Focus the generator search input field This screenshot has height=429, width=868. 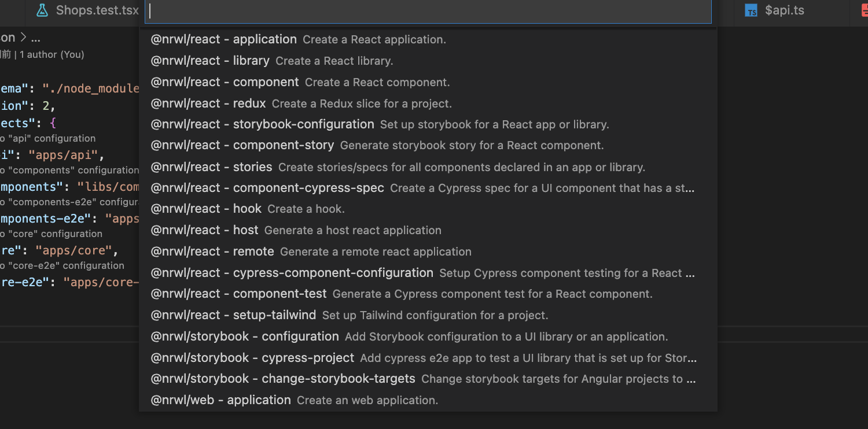428,11
